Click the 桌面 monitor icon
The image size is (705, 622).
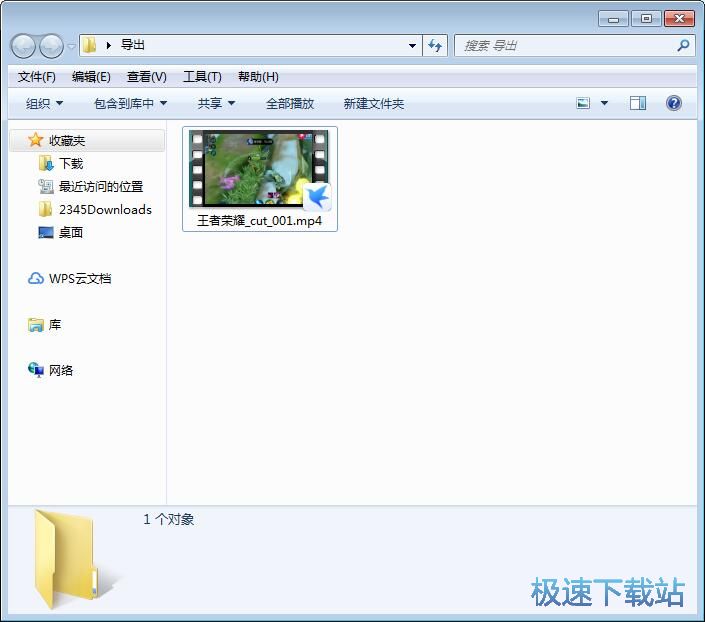pos(46,233)
